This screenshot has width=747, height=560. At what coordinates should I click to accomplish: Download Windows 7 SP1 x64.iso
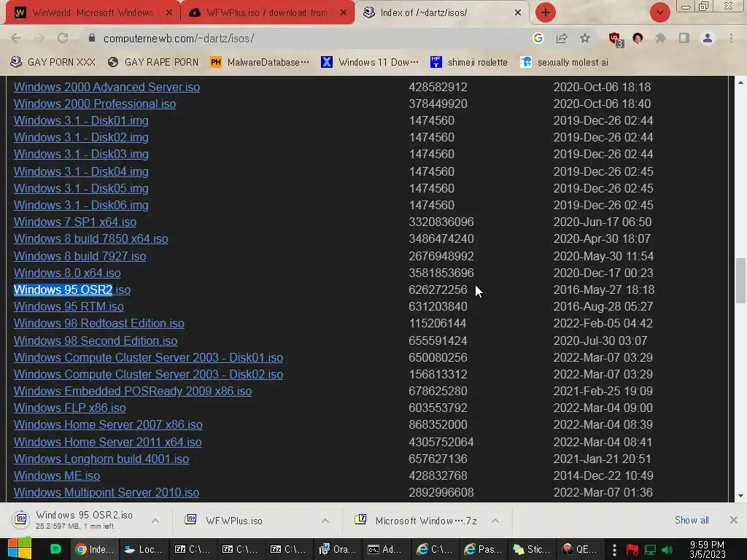click(x=75, y=222)
